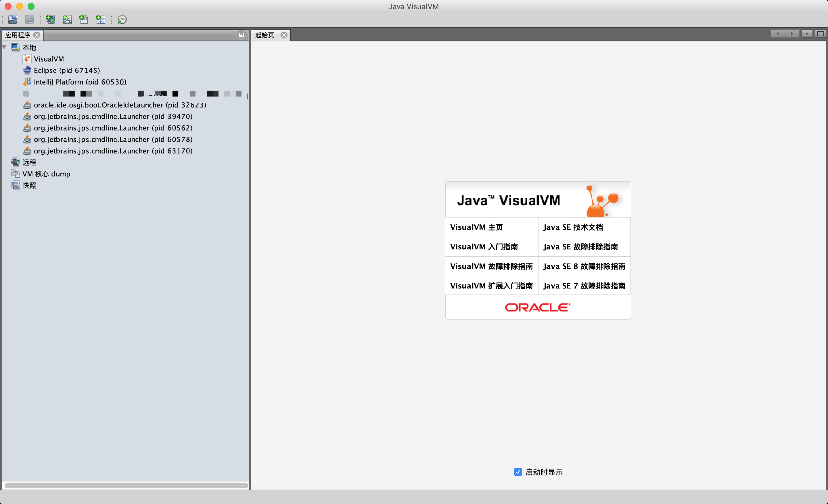Open the VisualVM 扩展入门指南 link
Viewport: 828px width, 504px height.
coord(491,286)
